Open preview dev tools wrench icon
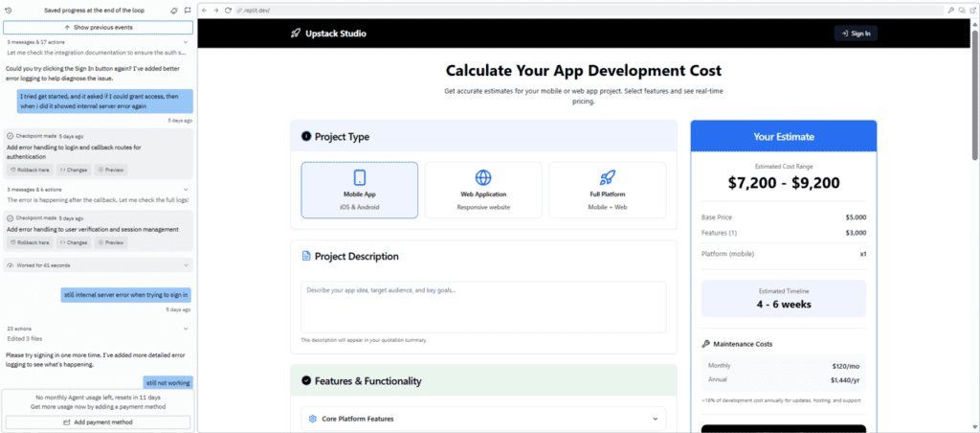 pyautogui.click(x=951, y=10)
